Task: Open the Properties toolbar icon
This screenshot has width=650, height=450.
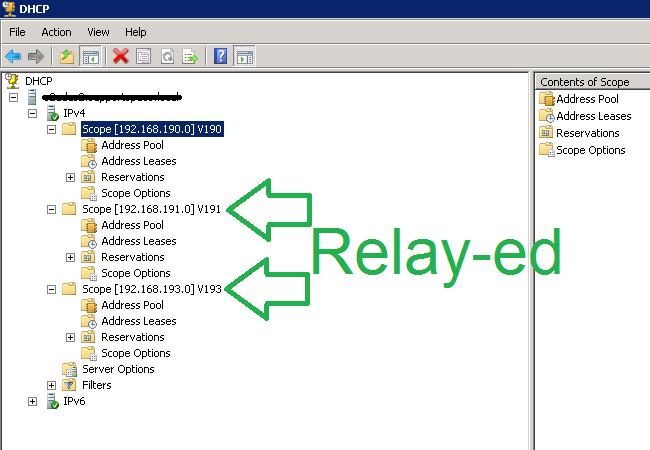Action: [x=144, y=56]
